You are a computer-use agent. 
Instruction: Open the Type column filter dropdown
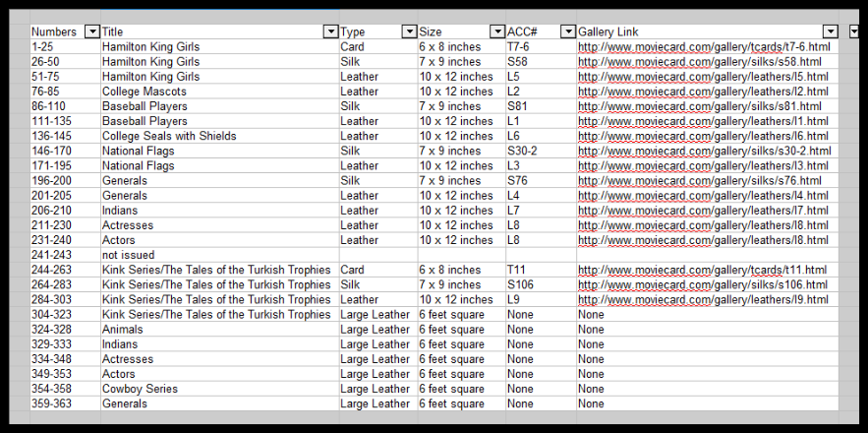point(409,31)
